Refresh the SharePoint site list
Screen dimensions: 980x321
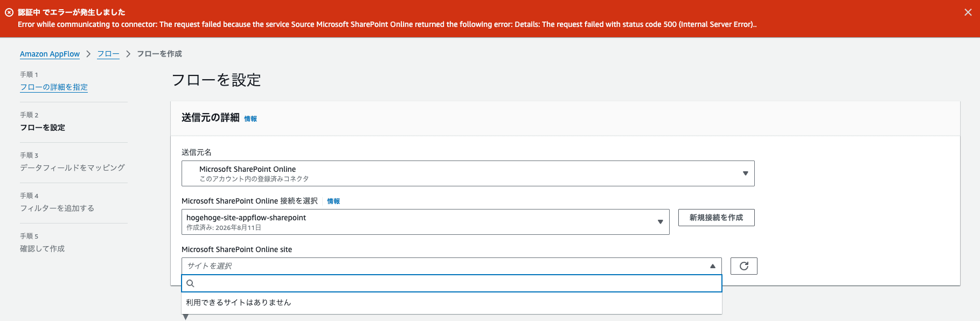[743, 266]
